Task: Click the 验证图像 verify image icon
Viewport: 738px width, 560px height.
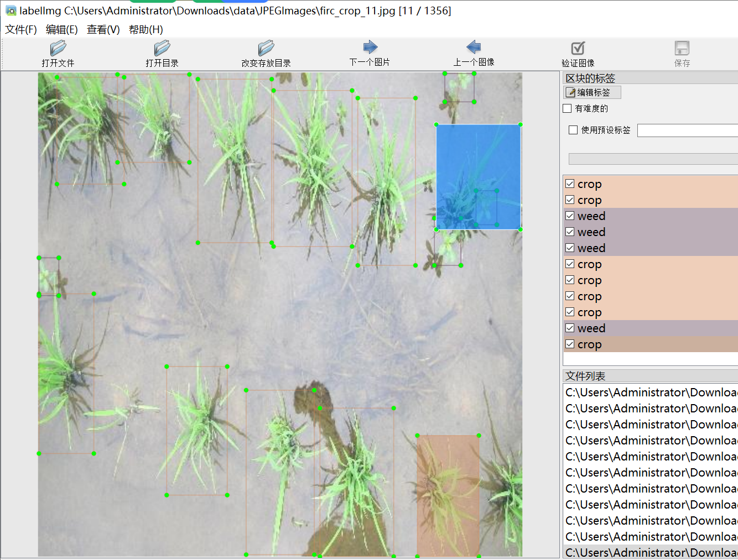Action: tap(578, 48)
